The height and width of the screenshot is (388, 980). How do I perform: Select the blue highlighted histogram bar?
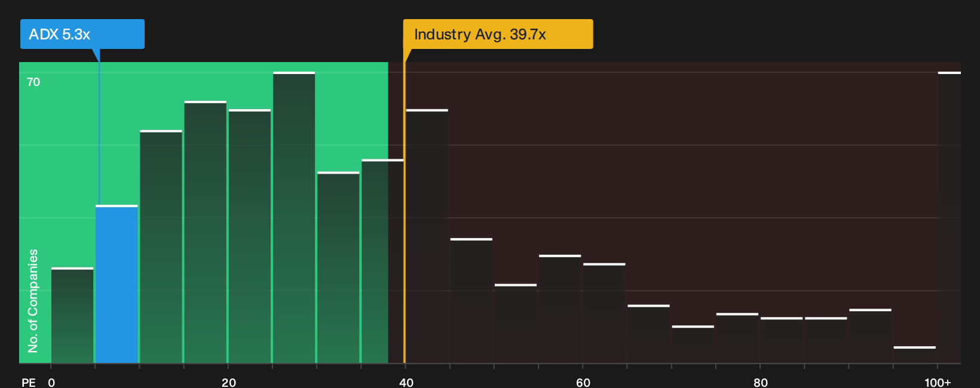117,284
